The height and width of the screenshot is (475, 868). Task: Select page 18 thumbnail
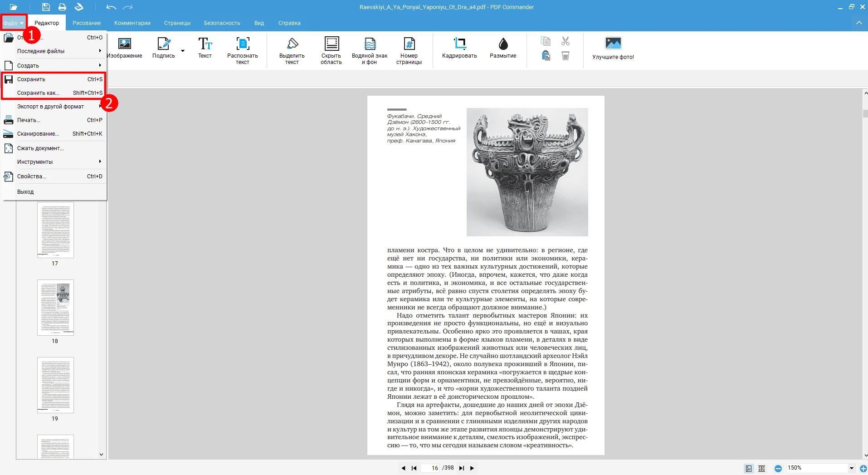pos(55,308)
